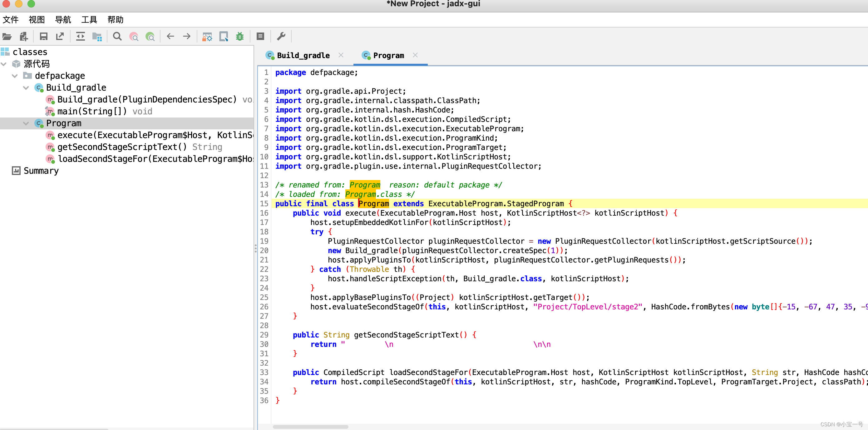Collapse the Program class node
This screenshot has width=868, height=430.
pos(26,123)
